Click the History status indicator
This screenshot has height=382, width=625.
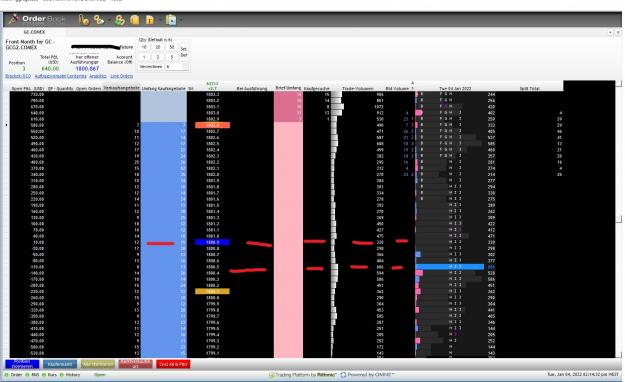point(70,375)
